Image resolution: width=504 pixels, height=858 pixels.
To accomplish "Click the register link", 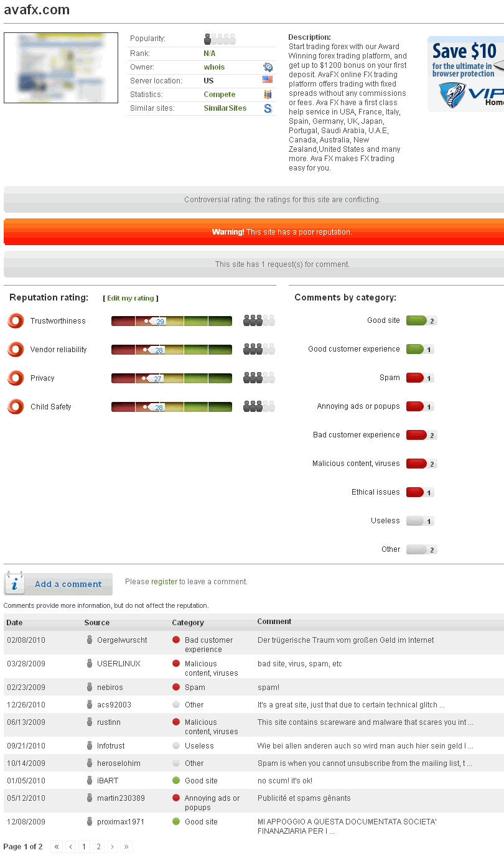I will coord(164,582).
